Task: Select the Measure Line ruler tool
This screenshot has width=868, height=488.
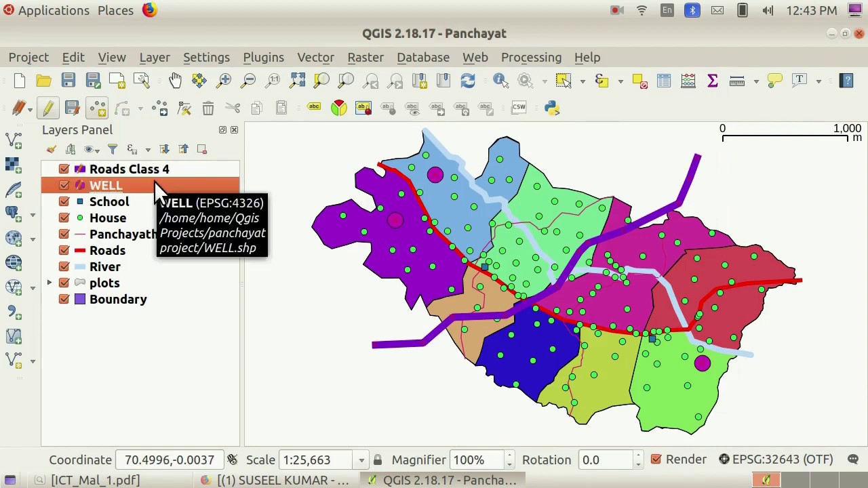Action: (737, 81)
